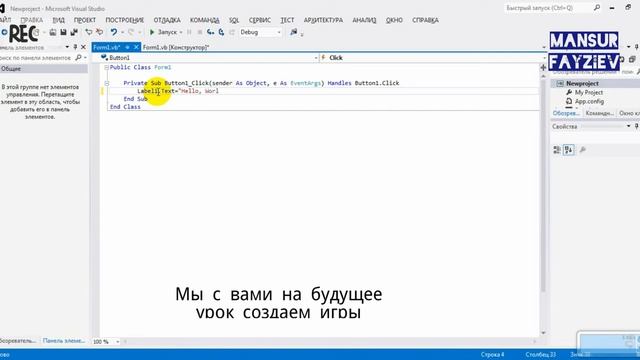Start debugging with the Запуск button

click(163, 32)
